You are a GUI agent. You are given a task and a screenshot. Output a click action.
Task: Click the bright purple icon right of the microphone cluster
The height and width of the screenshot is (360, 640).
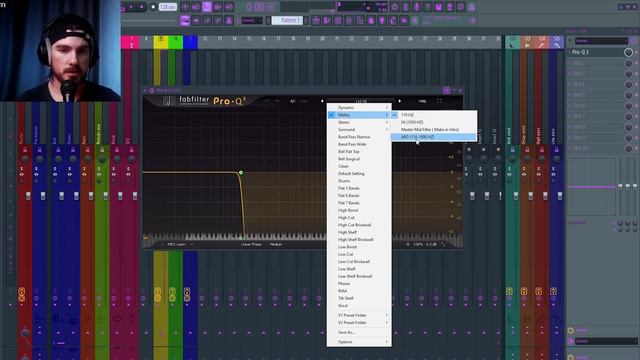438,7
